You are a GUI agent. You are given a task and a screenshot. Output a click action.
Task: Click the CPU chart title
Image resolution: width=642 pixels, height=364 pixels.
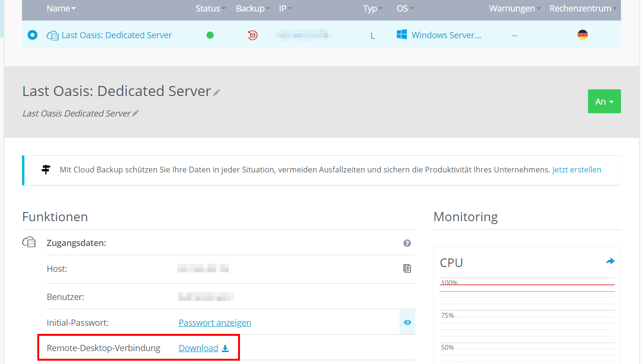coord(451,263)
